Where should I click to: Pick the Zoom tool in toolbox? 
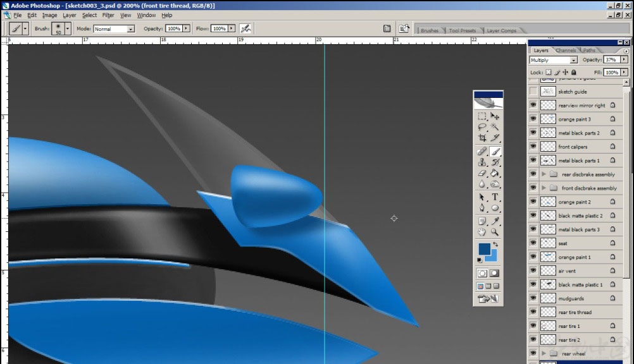495,233
